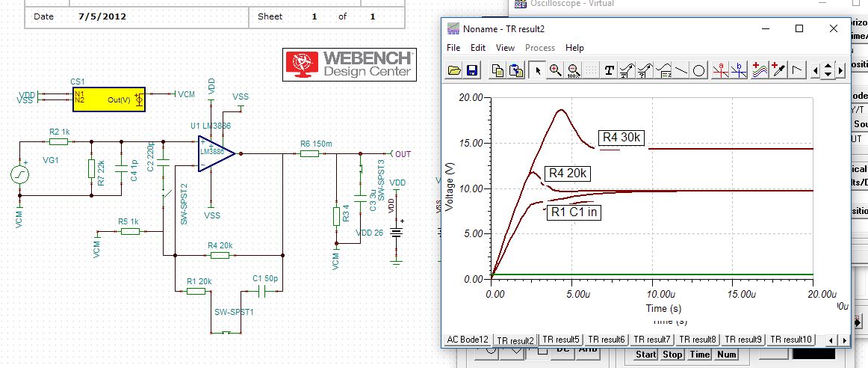This screenshot has height=368, width=868.
Task: Click the oscilloscope Num button
Action: point(727,354)
